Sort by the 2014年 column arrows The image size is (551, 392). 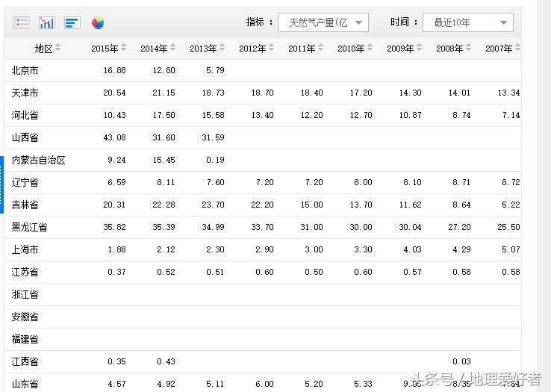[173, 48]
